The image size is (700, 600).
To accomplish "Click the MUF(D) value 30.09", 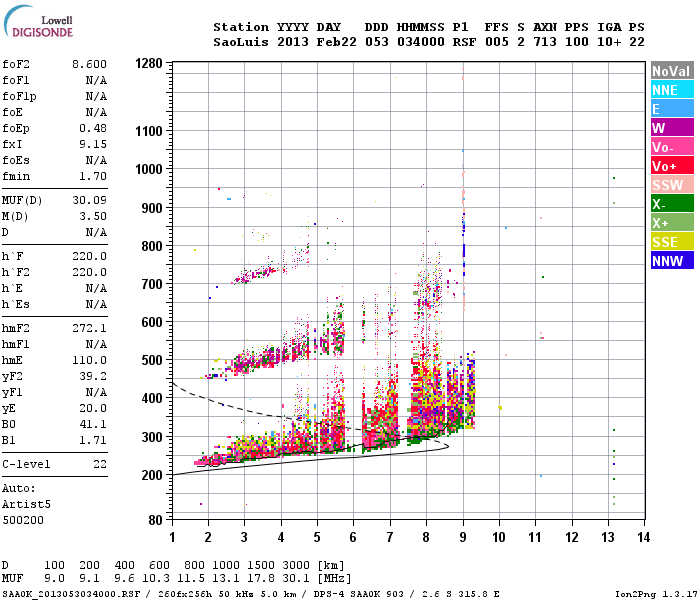I will coord(89,200).
